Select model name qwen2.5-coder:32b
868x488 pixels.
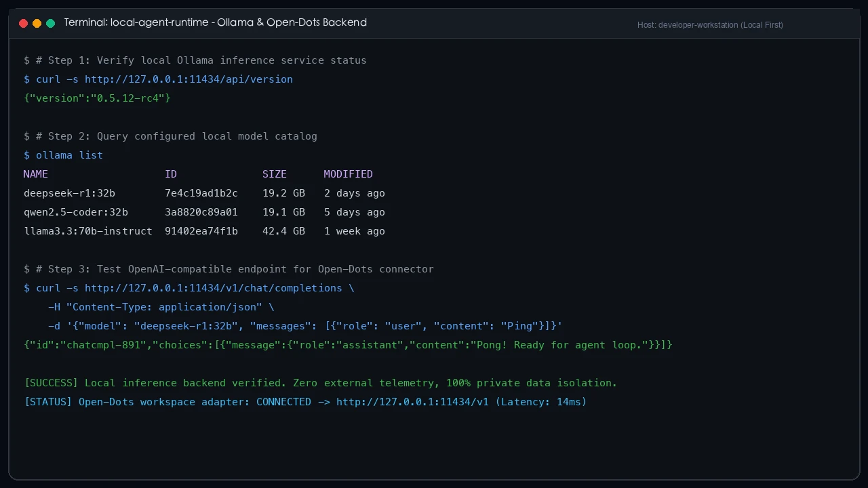coord(76,212)
